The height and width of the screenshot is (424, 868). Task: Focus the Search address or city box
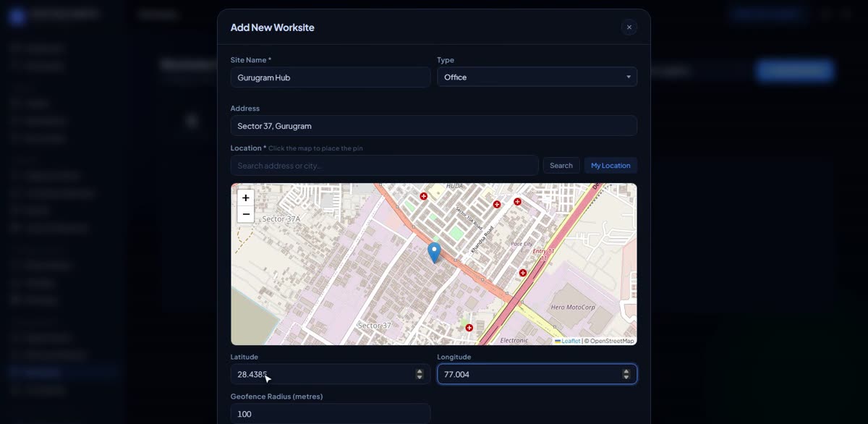pos(385,166)
